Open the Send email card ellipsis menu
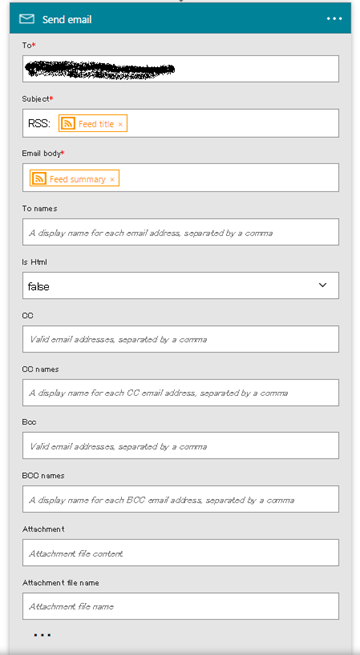 coord(335,19)
